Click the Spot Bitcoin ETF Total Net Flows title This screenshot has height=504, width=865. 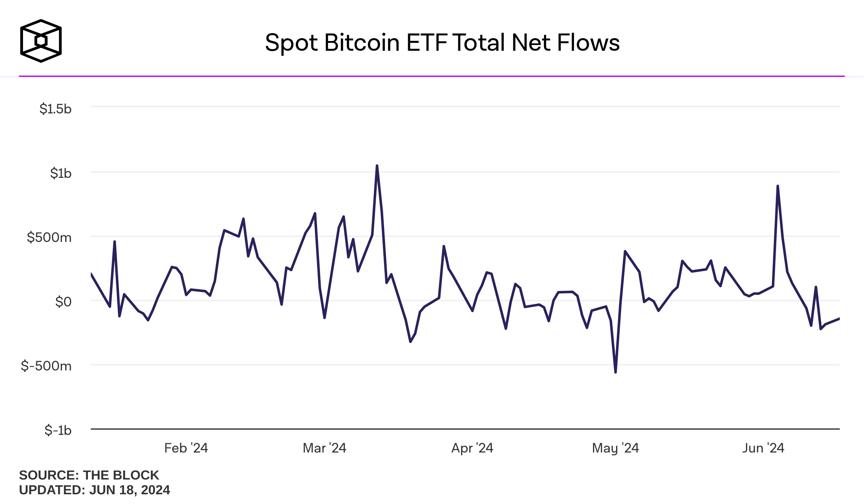tap(442, 43)
